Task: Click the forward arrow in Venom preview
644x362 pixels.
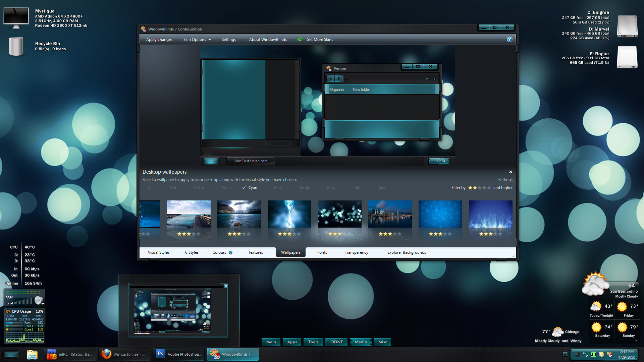Action: [x=339, y=79]
